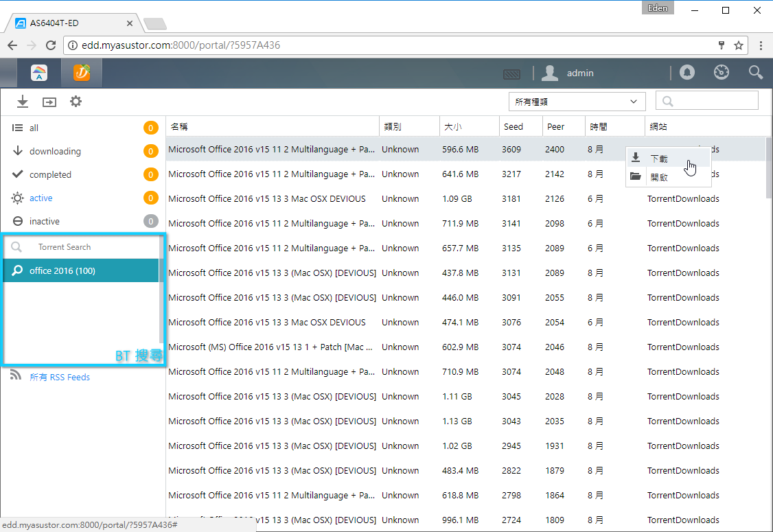Close the AS6404T-ED tab
This screenshot has width=773, height=532.
point(129,23)
